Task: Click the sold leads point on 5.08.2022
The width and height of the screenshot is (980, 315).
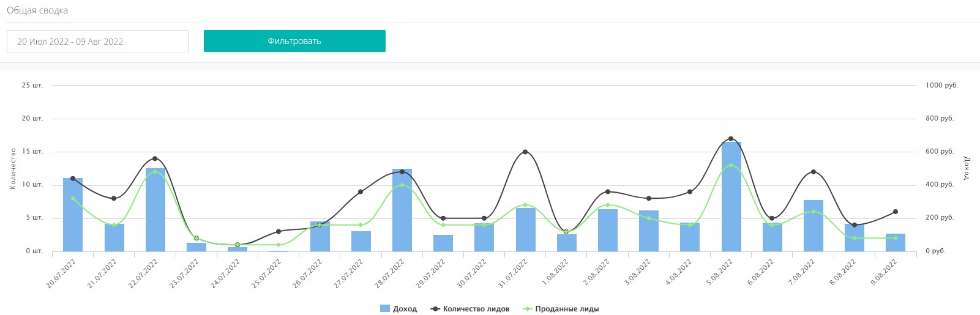Action: (731, 165)
